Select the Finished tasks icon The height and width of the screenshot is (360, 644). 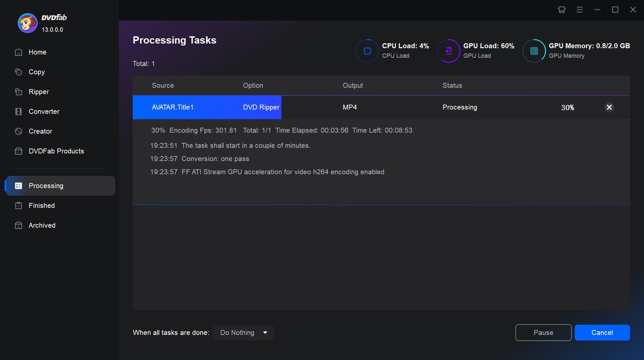18,205
